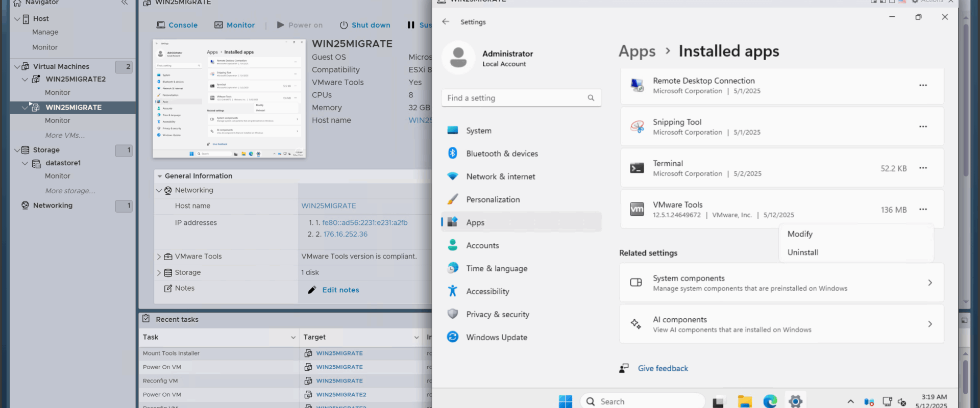This screenshot has width=980, height=408.
Task: Open More storage... in Navigator
Action: click(70, 191)
